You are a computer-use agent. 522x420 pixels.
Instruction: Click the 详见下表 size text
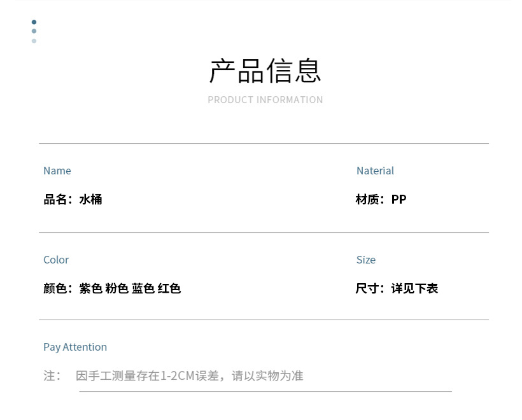pyautogui.click(x=415, y=288)
